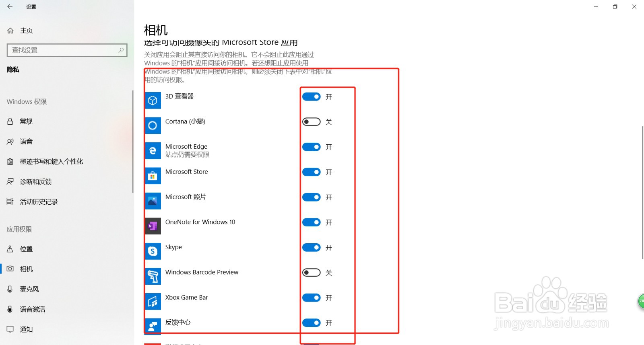Click the timeline icon beside 活动历史记录
This screenshot has width=644, height=345.
(10, 202)
